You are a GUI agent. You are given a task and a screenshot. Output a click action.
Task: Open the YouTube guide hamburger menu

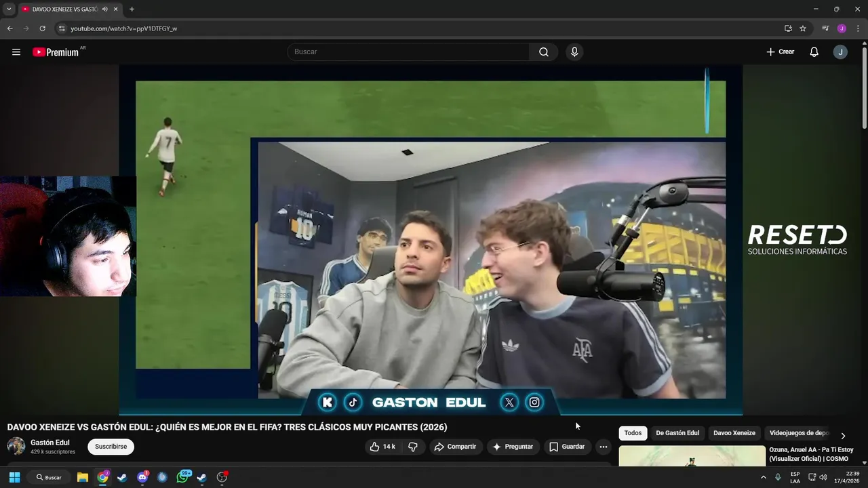16,52
